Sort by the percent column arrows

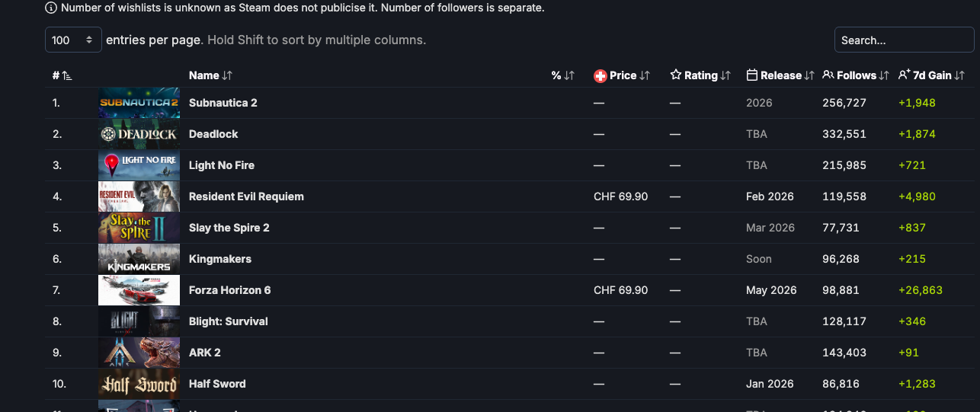(568, 75)
